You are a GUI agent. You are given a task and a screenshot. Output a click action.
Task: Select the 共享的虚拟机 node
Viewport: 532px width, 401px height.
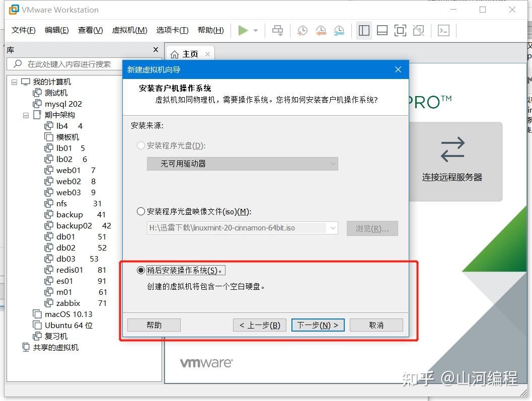tap(50, 347)
